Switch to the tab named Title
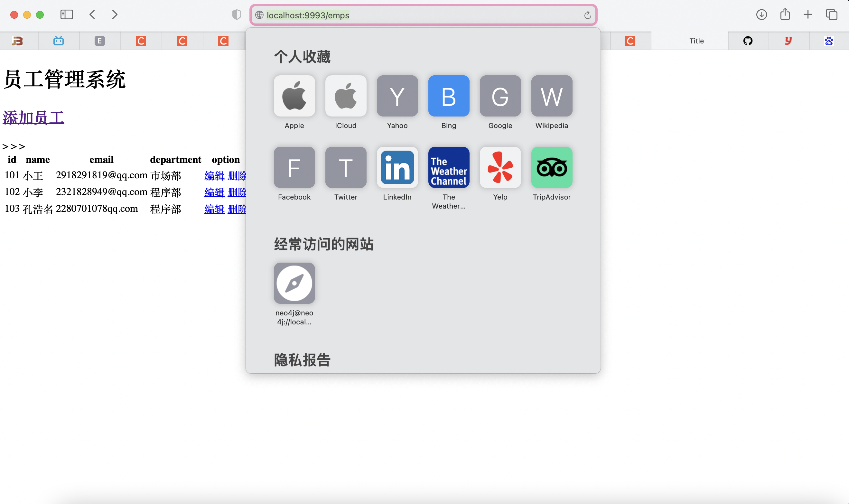849x504 pixels. pos(690,41)
